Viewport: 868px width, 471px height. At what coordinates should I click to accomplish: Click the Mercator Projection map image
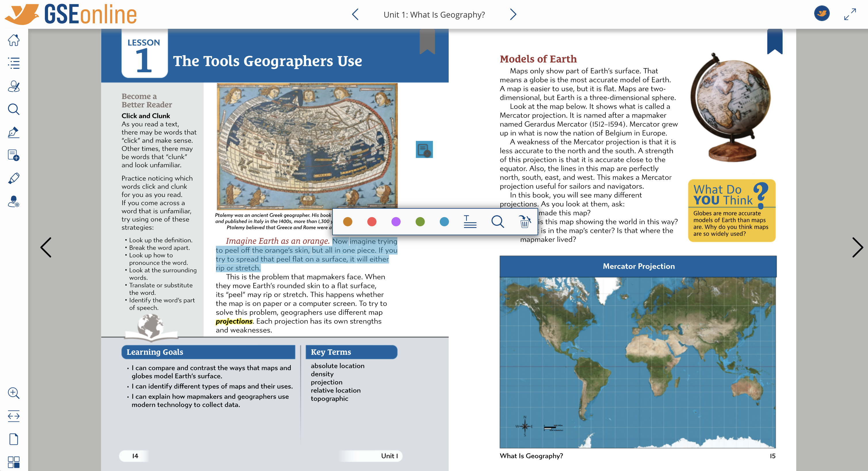click(638, 362)
